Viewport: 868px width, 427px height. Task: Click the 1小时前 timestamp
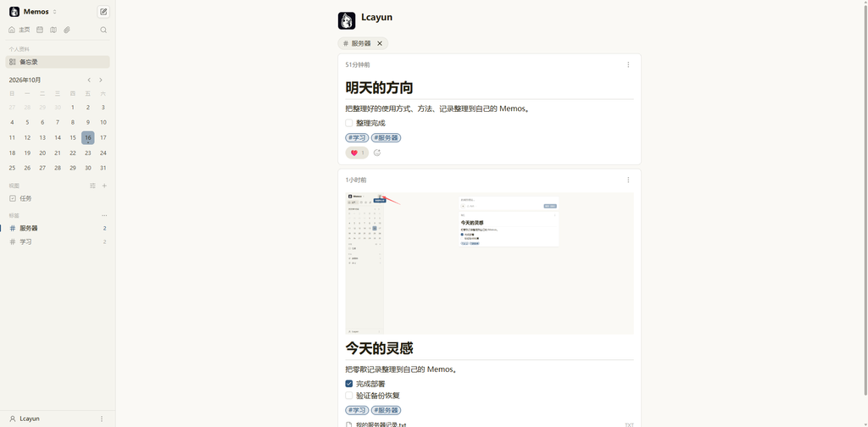tap(356, 180)
